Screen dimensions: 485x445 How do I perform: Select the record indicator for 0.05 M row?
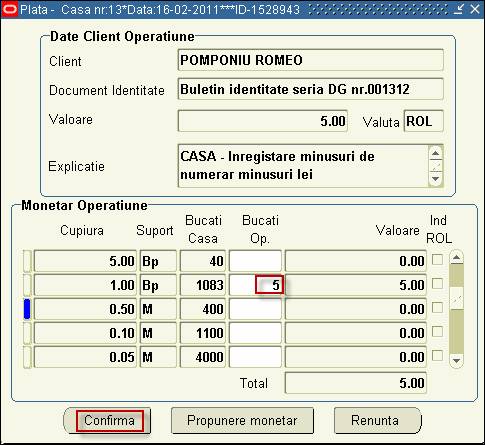tap(27, 357)
